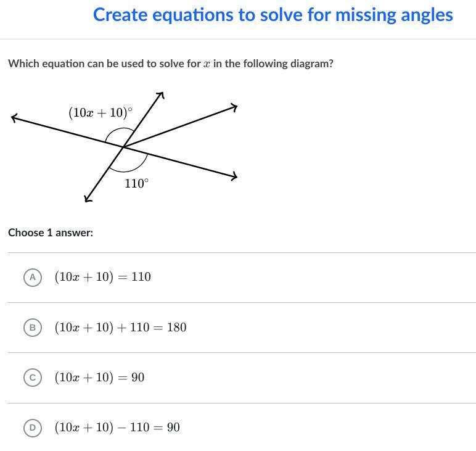
Task: Select answer choice A radio button
Action: point(33,277)
